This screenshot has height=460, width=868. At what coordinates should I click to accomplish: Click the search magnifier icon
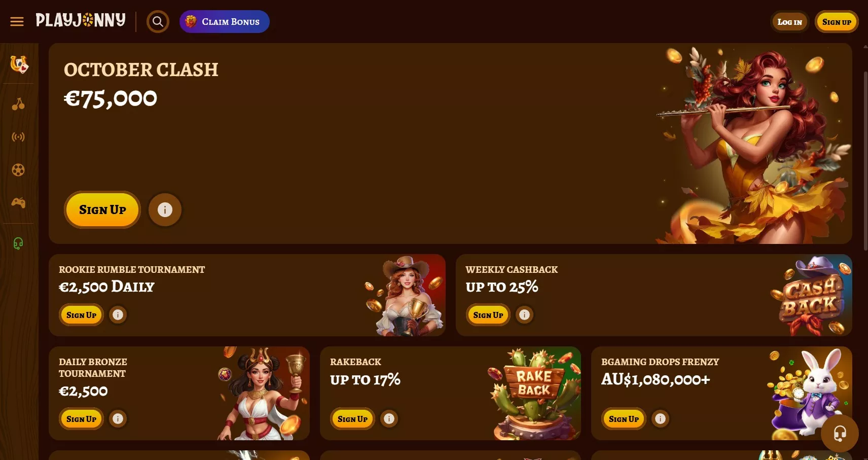coord(158,22)
